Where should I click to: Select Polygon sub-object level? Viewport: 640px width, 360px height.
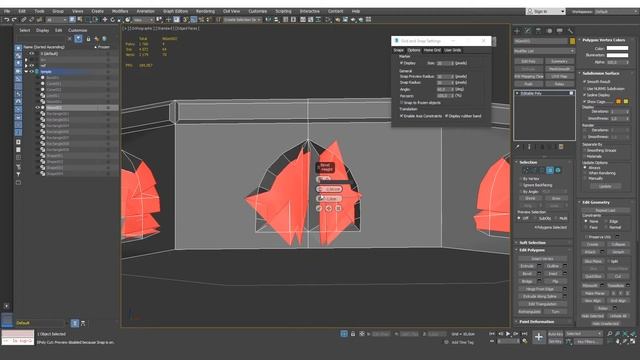[x=550, y=170]
